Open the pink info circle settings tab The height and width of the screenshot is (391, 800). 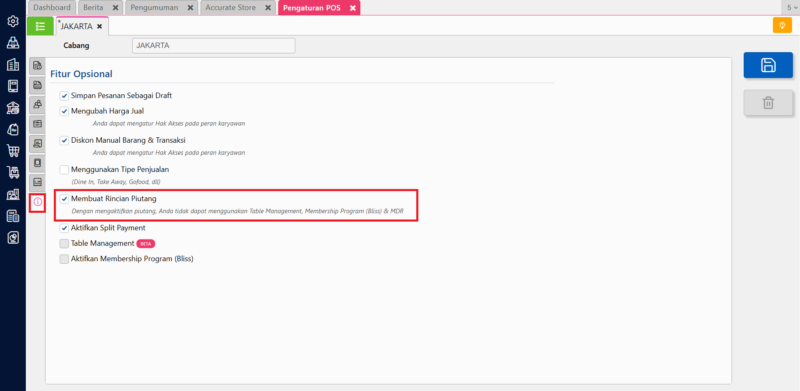tap(37, 203)
